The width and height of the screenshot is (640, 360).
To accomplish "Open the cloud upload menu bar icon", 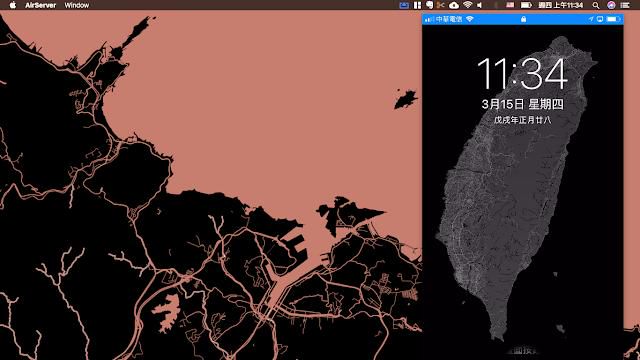I will pos(454,5).
